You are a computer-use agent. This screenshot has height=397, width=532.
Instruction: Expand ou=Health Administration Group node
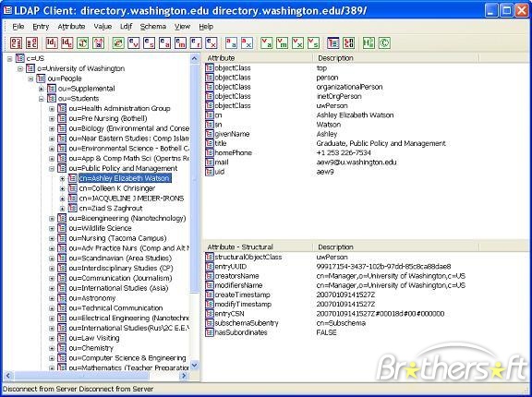pos(52,109)
